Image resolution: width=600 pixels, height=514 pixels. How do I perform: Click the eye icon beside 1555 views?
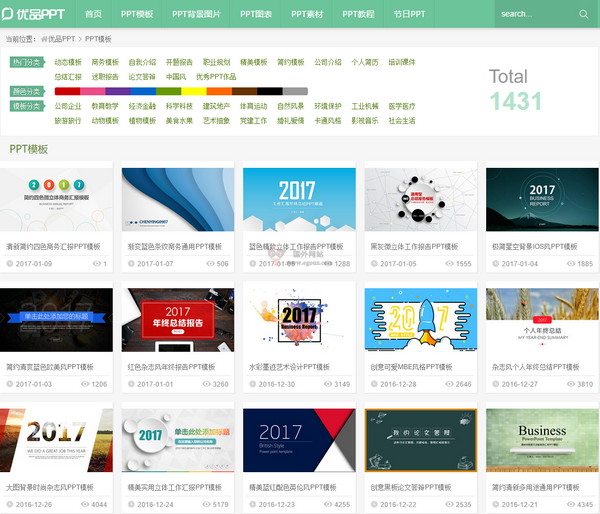[x=449, y=263]
